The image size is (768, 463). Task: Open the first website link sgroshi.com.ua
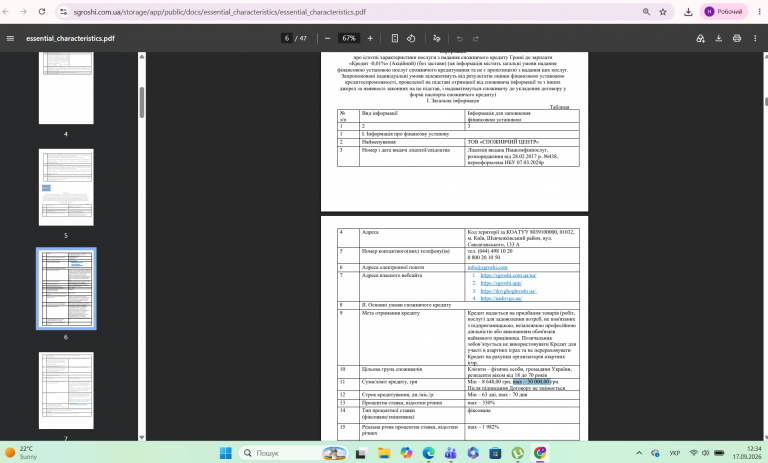508,275
